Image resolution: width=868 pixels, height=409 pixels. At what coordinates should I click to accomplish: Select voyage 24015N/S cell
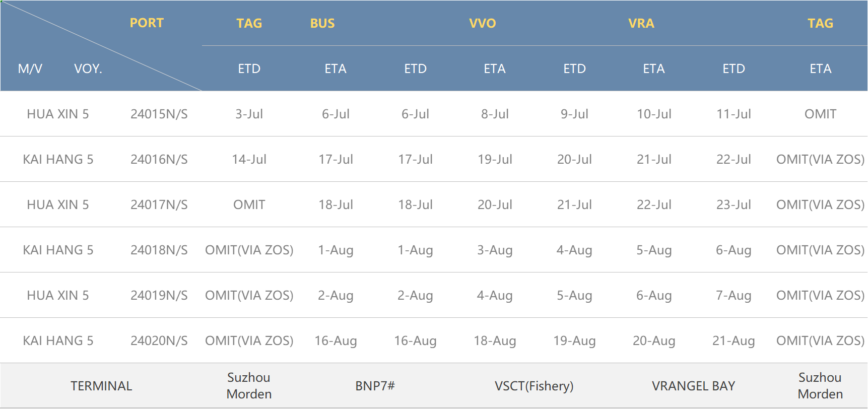(x=159, y=114)
